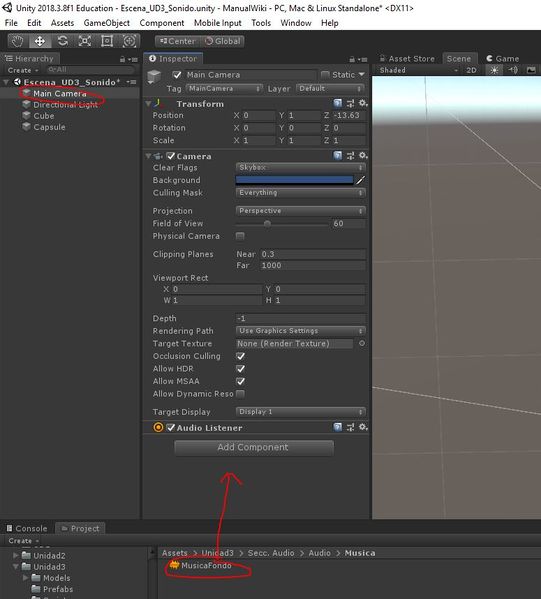This screenshot has height=599, width=541.
Task: Open Camera component gear menu
Action: pyautogui.click(x=363, y=155)
